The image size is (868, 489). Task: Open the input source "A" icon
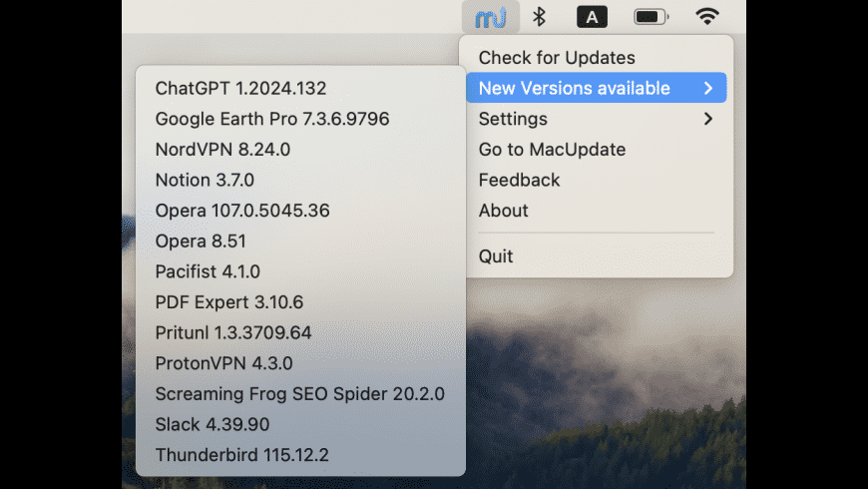592,17
